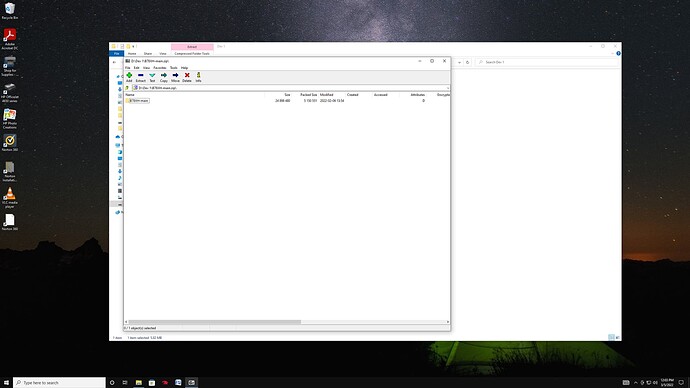Expand the Explorer address history dropdown
This screenshot has width=690, height=388.
[459, 62]
